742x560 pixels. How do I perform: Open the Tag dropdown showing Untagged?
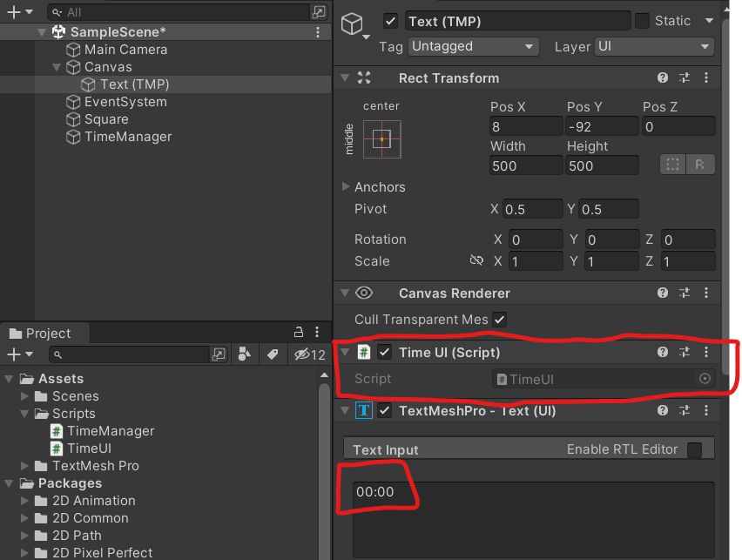[472, 46]
